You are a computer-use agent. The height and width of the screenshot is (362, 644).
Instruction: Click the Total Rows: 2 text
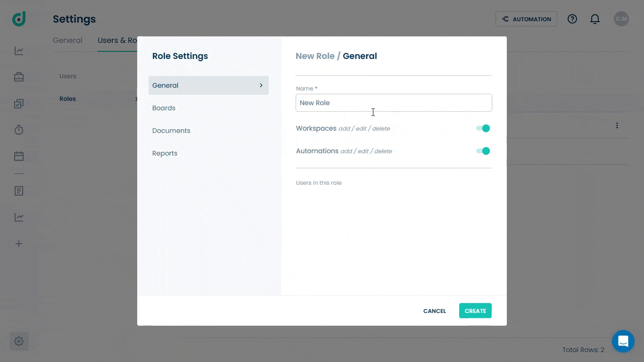583,350
